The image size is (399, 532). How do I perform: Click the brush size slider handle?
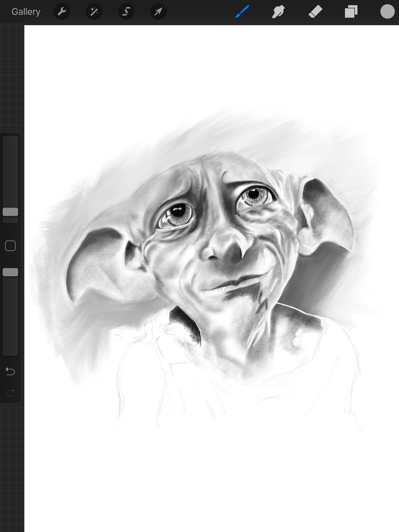(x=10, y=212)
